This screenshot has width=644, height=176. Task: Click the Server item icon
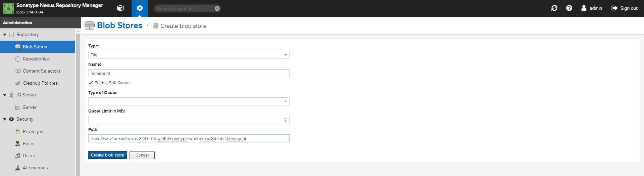click(x=18, y=107)
